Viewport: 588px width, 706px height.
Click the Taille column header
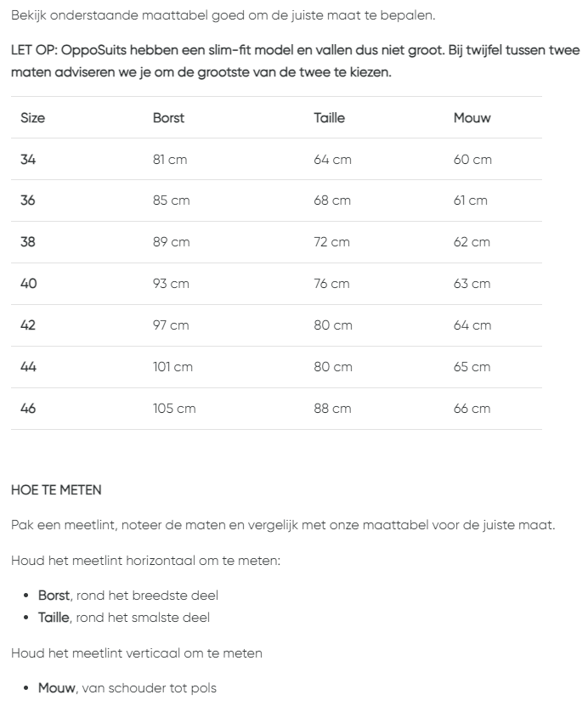(330, 118)
